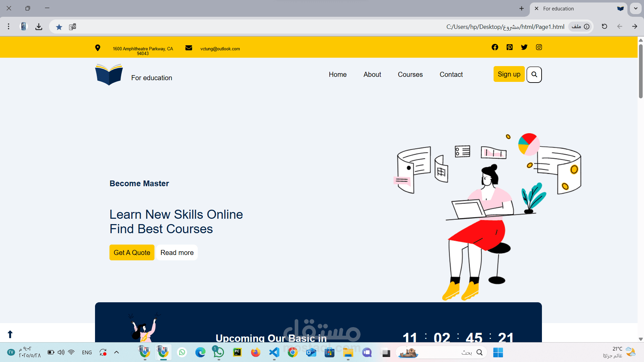Click the location pin icon
Viewport: 644px width, 362px height.
pyautogui.click(x=98, y=48)
